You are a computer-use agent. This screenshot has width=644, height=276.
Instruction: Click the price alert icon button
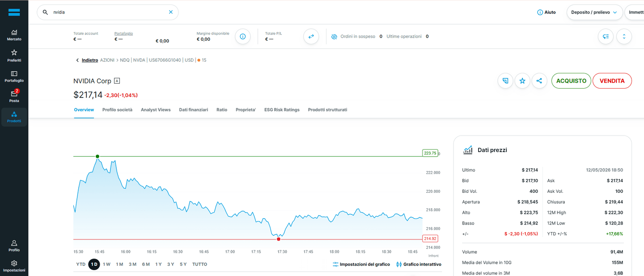tap(505, 81)
